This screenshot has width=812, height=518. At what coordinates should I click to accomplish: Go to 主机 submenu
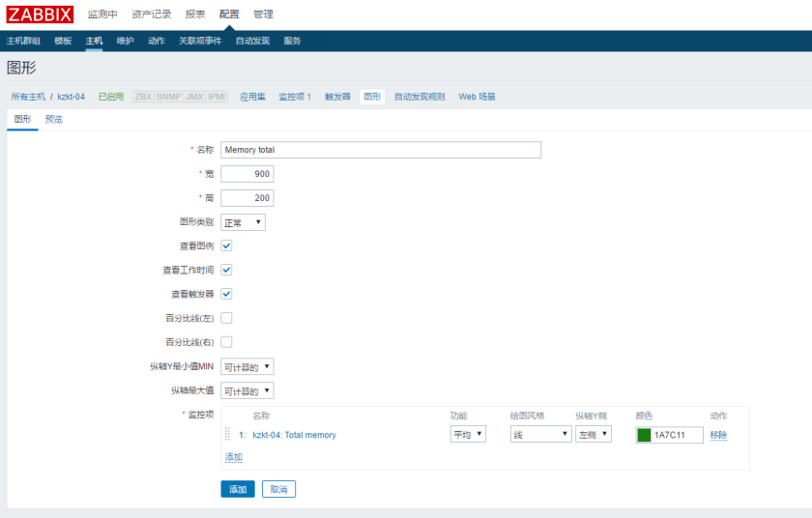point(95,41)
